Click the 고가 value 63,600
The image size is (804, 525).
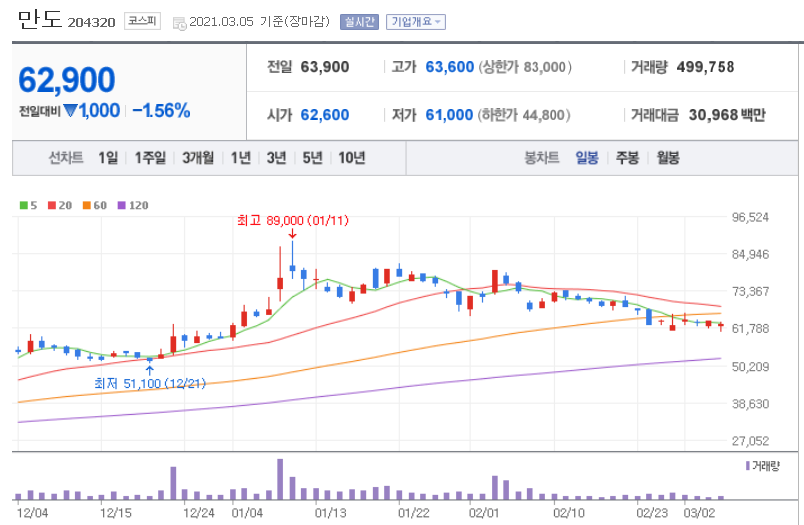(450, 67)
